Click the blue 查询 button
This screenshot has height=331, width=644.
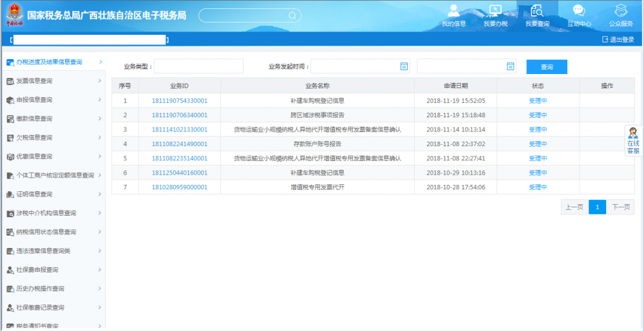(546, 67)
